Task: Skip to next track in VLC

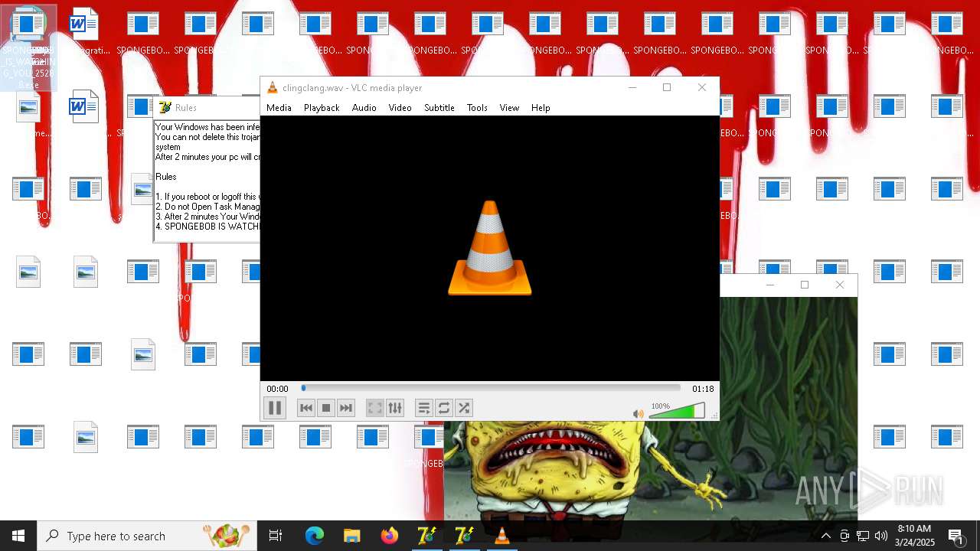Action: click(346, 408)
